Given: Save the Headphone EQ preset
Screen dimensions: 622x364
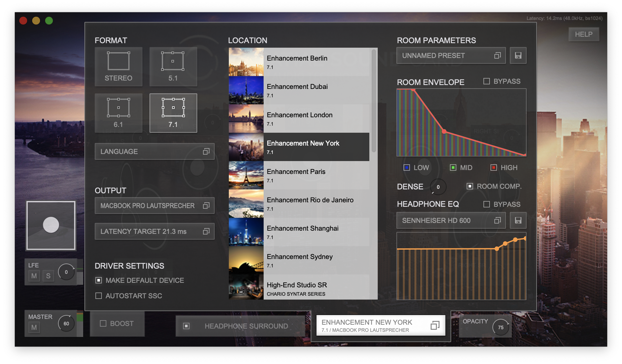Looking at the screenshot, I should click(518, 220).
